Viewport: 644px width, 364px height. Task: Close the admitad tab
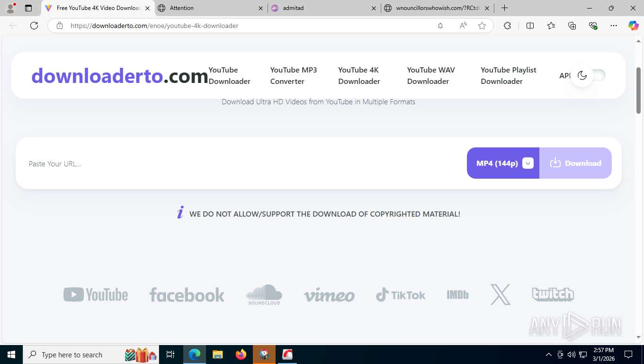coord(374,8)
